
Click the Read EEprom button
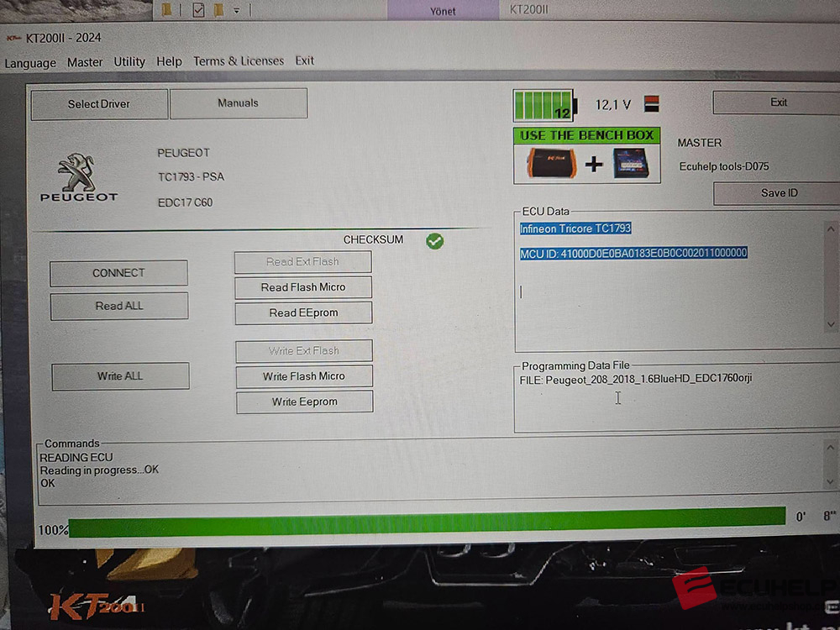(x=303, y=312)
